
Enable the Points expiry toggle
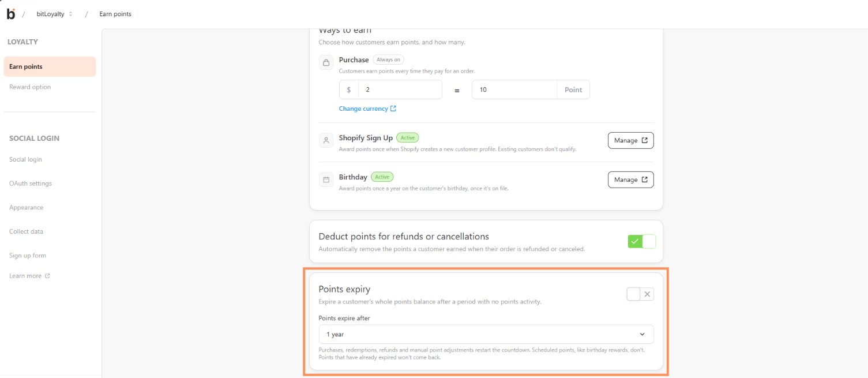click(640, 294)
